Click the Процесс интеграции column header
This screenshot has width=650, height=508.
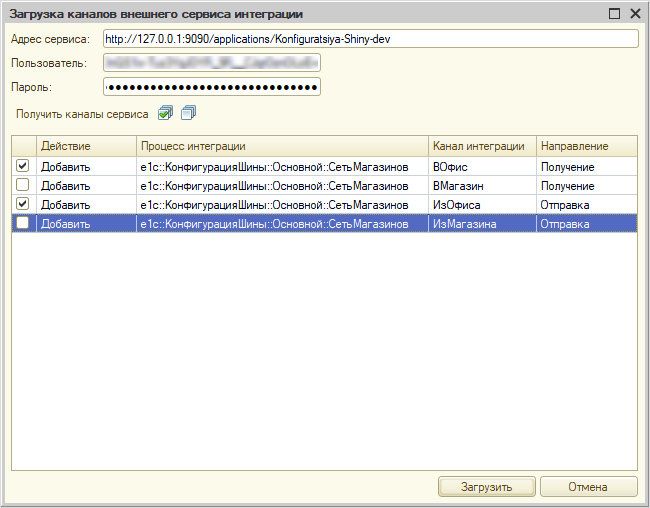point(282,147)
